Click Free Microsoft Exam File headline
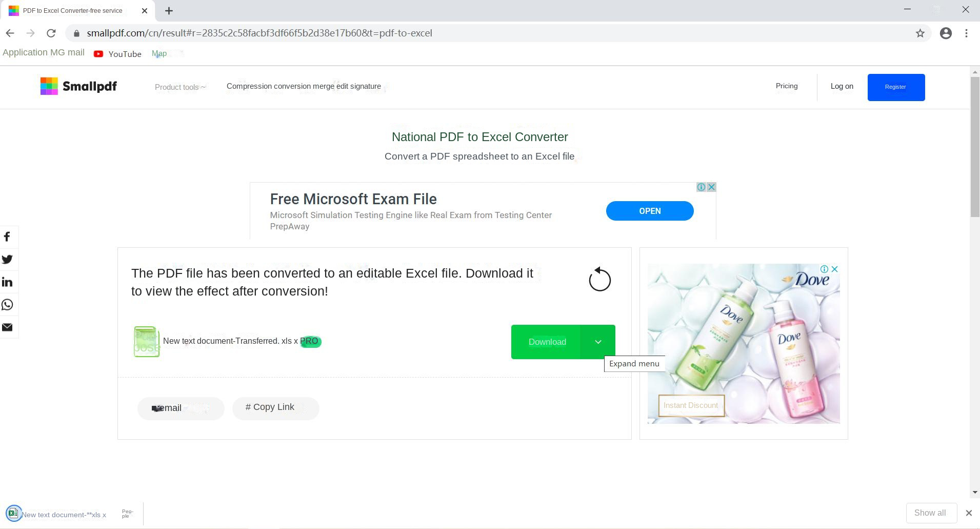The image size is (980, 529). 353,199
